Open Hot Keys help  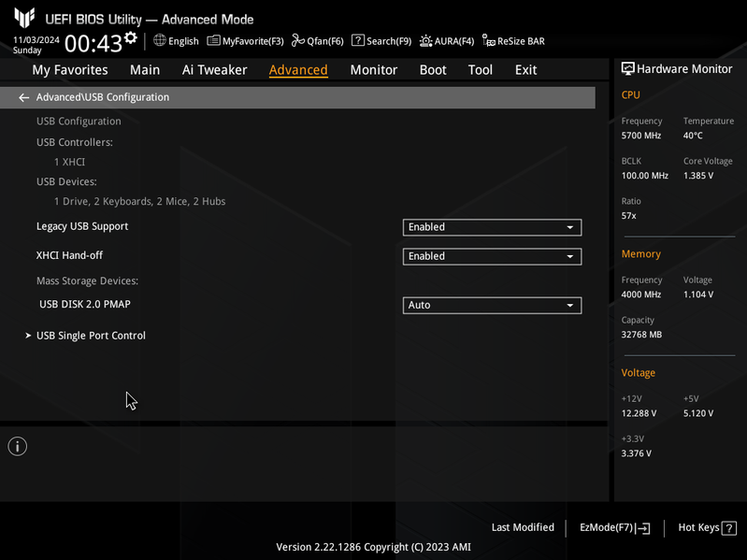[707, 528]
